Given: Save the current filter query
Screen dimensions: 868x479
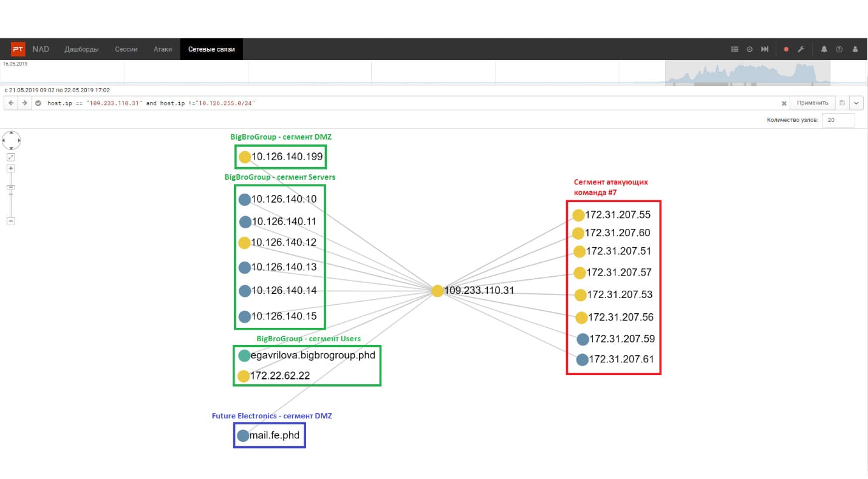Looking at the screenshot, I should (842, 103).
